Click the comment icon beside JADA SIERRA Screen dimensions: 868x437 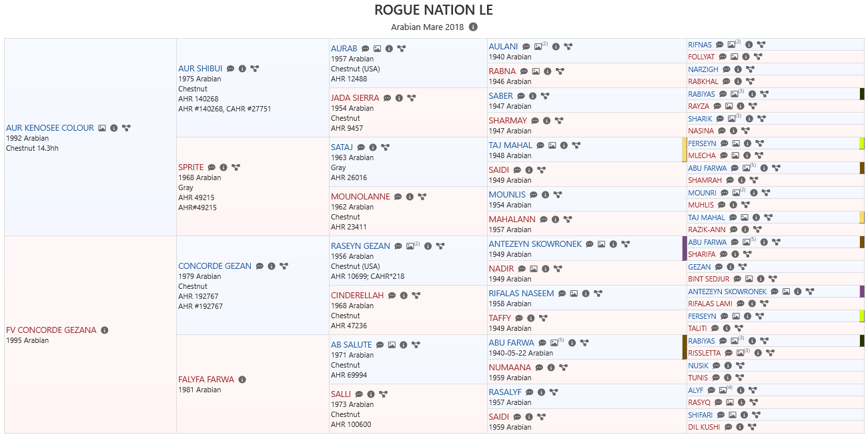point(387,98)
